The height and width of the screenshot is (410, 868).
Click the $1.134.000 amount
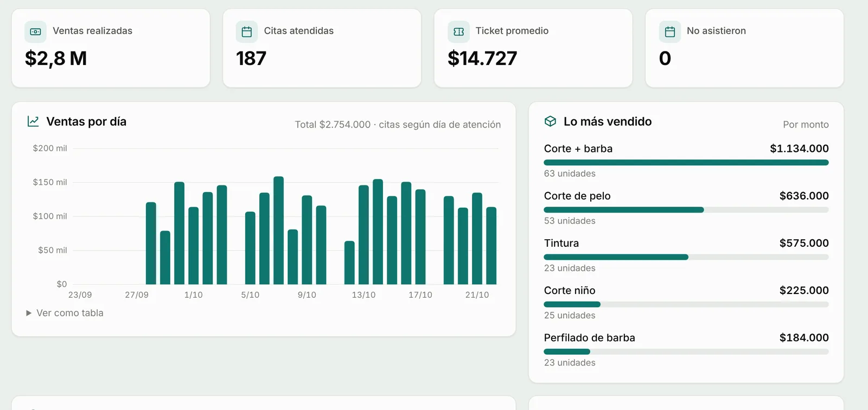point(799,149)
